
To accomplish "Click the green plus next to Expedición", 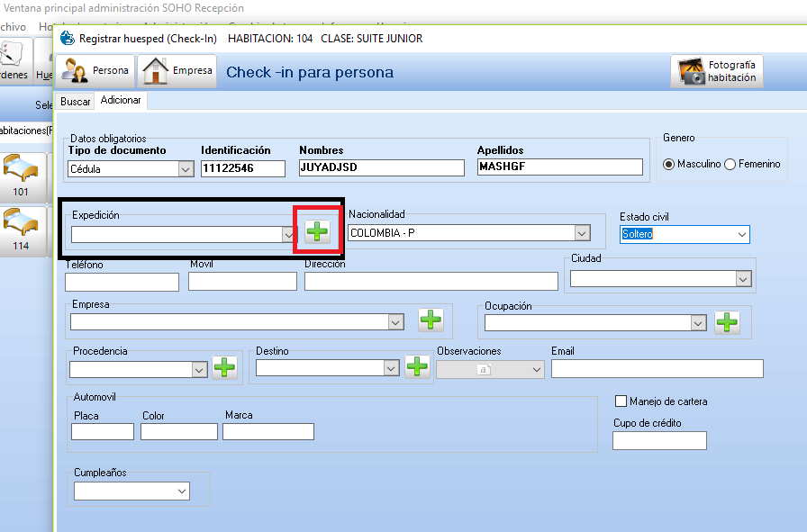I will click(x=317, y=232).
